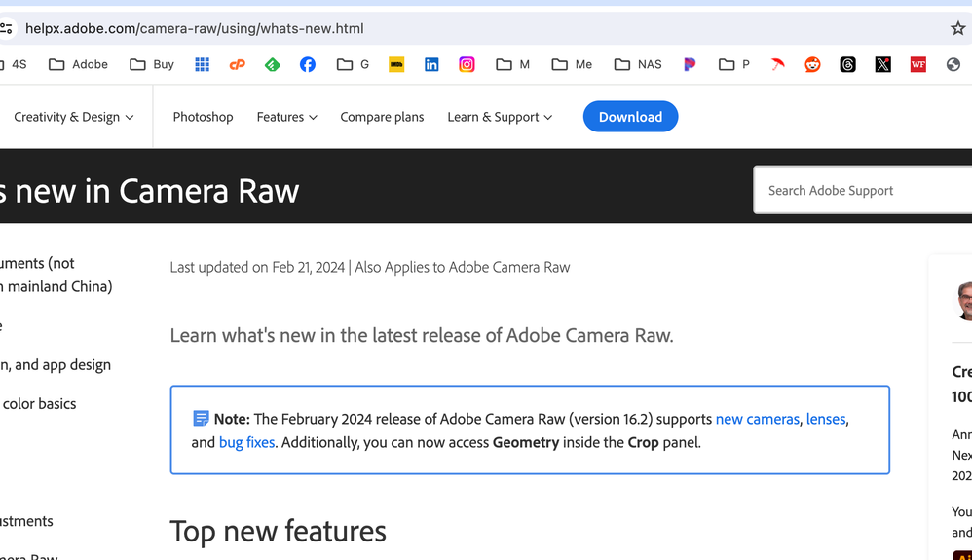Click the author photo thumbnail at right
The width and height of the screenshot is (972, 560).
click(964, 301)
